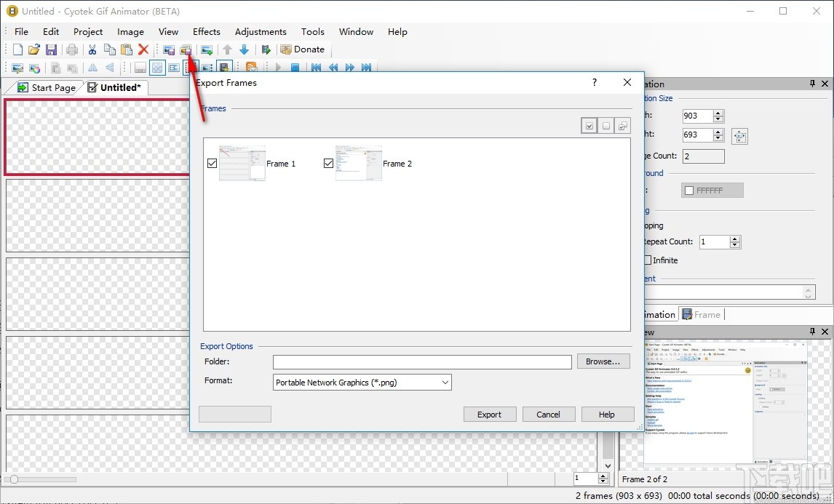Click the Browse button for the export folder
Viewport: 834px width, 504px height.
(x=603, y=361)
